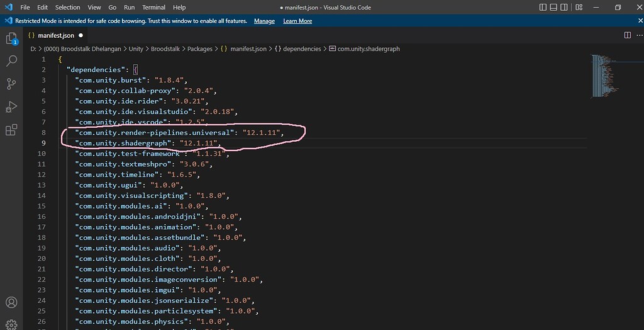The height and width of the screenshot is (330, 644).
Task: Expand the Packages breadcrumb folder
Action: [199, 48]
